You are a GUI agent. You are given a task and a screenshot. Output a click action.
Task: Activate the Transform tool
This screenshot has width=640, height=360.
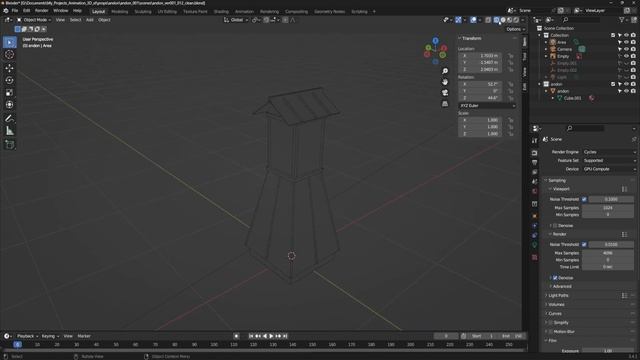[9, 105]
